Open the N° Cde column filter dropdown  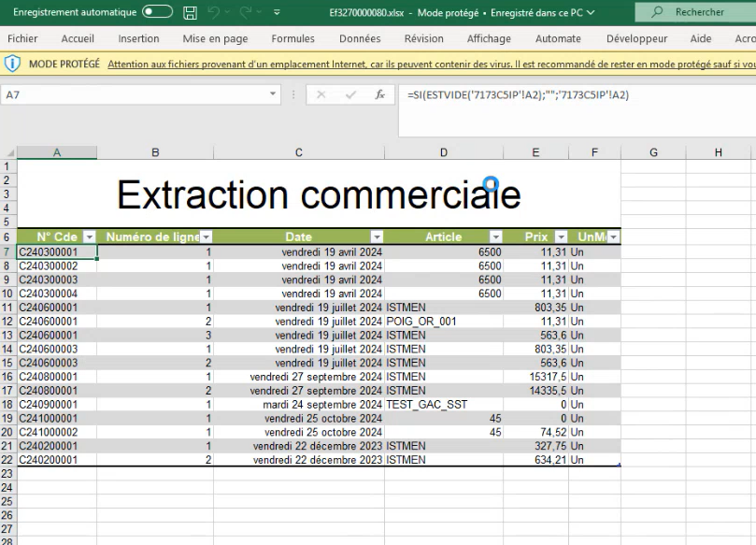click(90, 237)
